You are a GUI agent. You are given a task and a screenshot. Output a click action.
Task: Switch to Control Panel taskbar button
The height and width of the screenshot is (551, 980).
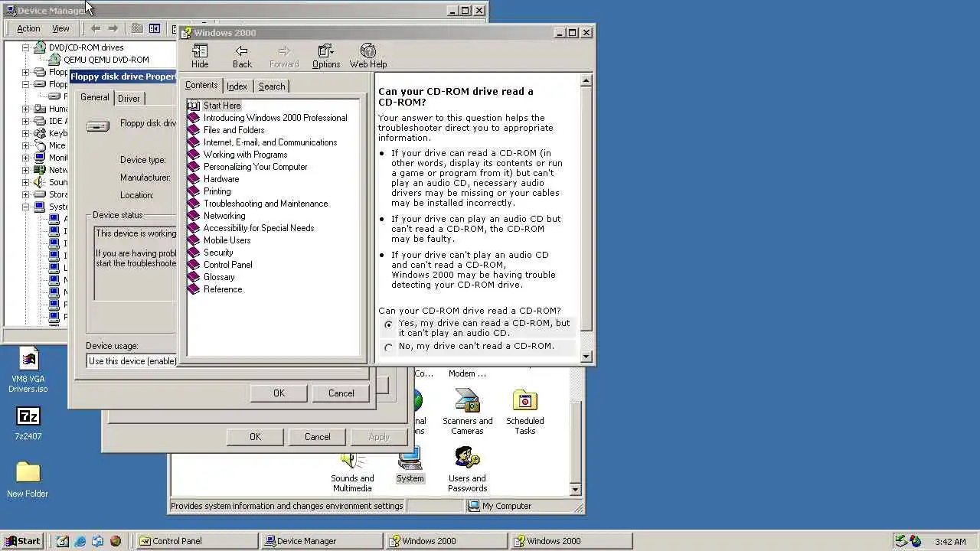197,541
